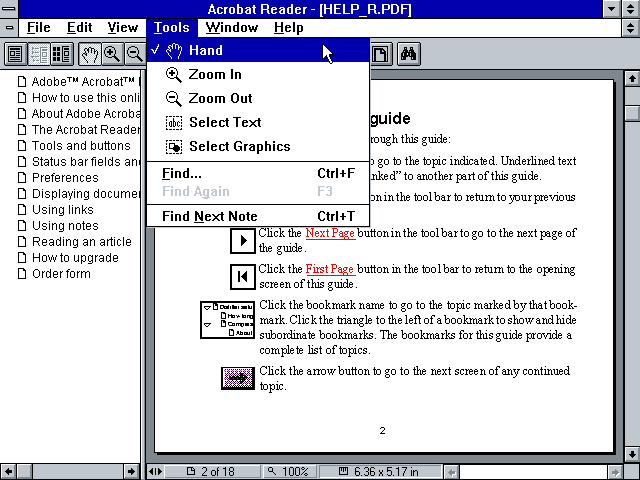640x480 pixels.
Task: Open the Window menu
Action: (x=231, y=28)
